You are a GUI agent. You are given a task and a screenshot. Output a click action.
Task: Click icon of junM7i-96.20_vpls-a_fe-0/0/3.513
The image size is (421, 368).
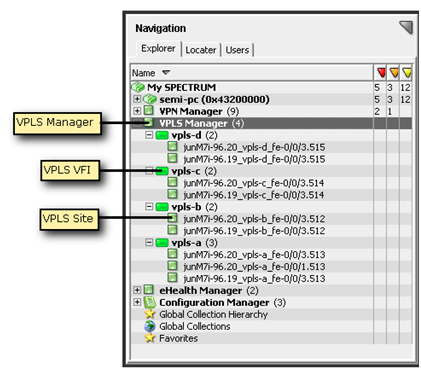172,254
